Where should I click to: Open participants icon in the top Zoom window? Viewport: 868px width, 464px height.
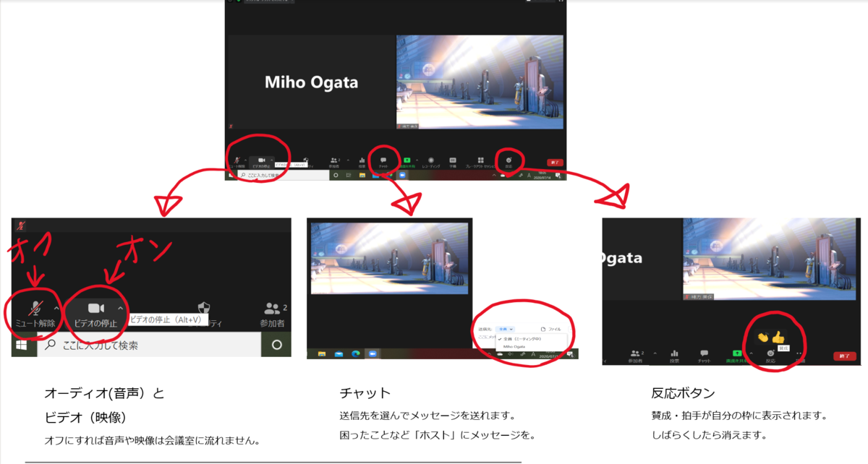[x=334, y=160]
